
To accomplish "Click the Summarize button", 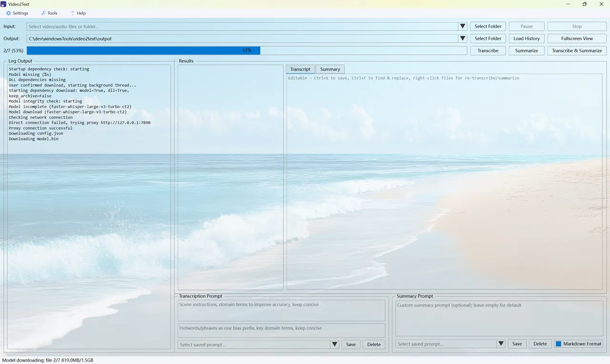I will click(x=527, y=51).
